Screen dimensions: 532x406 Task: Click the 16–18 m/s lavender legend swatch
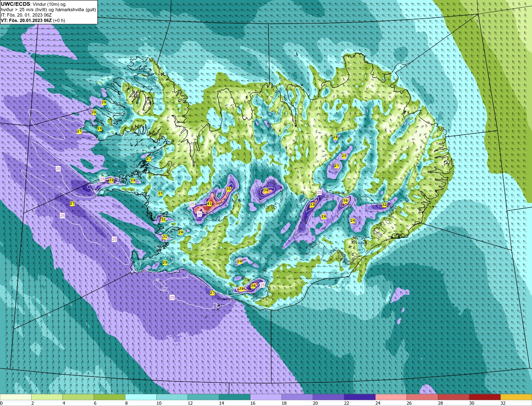[266, 397]
